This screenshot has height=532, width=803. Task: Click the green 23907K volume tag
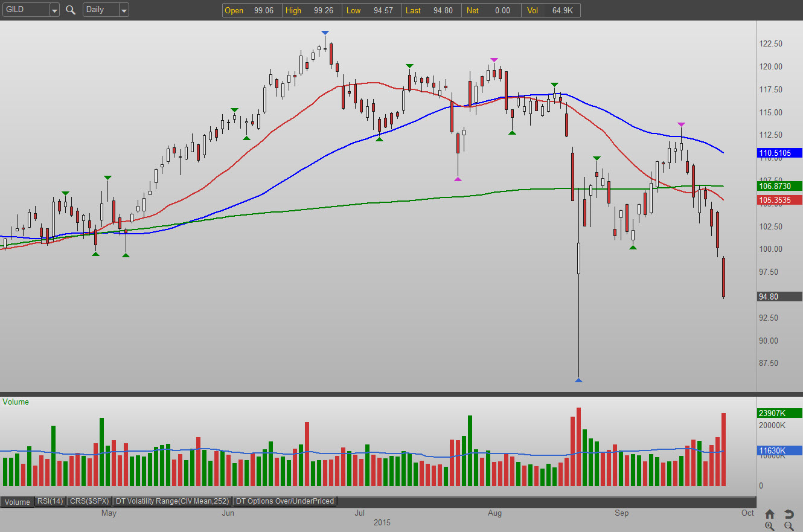pos(780,413)
